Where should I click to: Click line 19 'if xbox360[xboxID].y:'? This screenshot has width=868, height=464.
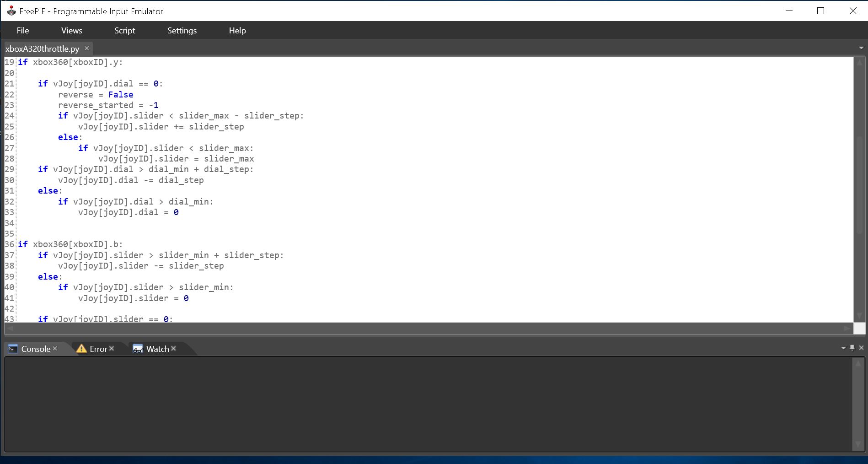pos(70,62)
